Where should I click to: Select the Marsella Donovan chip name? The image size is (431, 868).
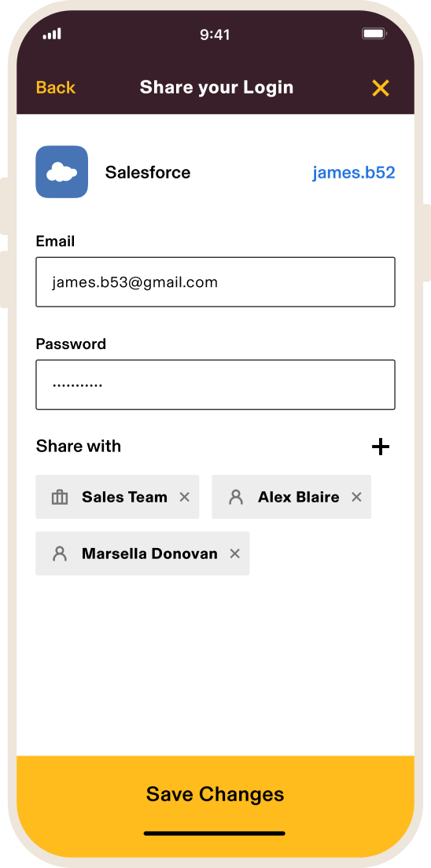point(149,554)
